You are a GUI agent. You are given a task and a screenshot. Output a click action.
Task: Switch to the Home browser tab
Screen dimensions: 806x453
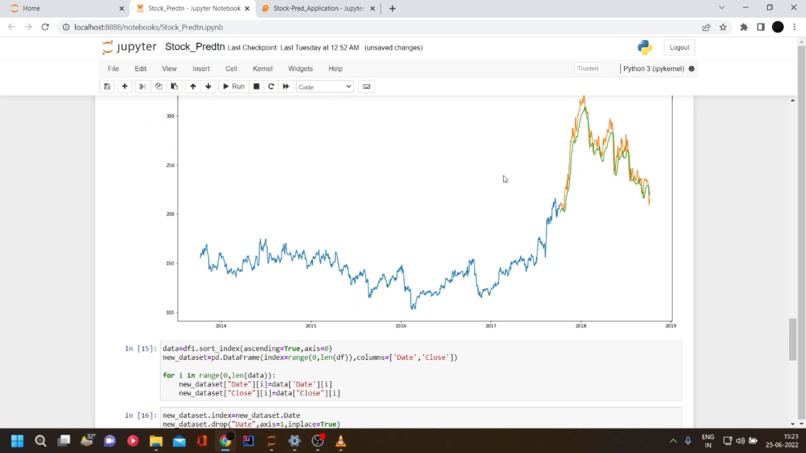[x=66, y=8]
